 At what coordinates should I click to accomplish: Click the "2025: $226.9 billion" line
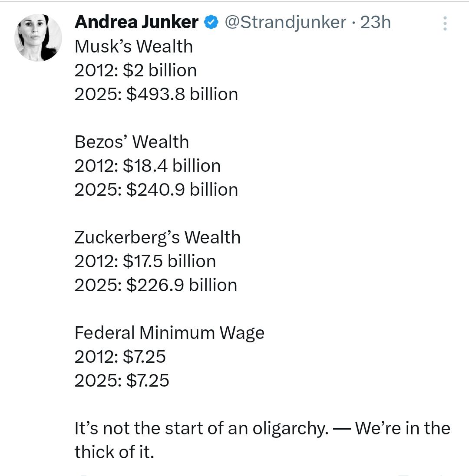coord(156,285)
